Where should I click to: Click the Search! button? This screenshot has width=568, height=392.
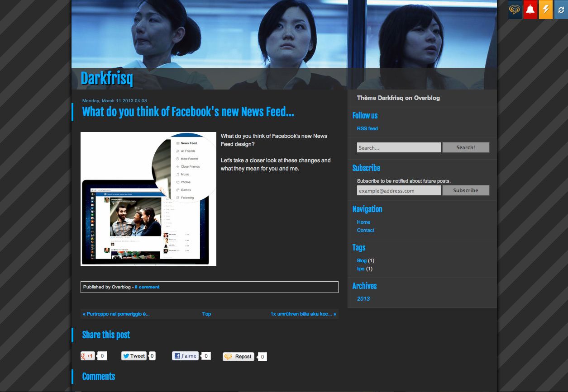point(466,147)
